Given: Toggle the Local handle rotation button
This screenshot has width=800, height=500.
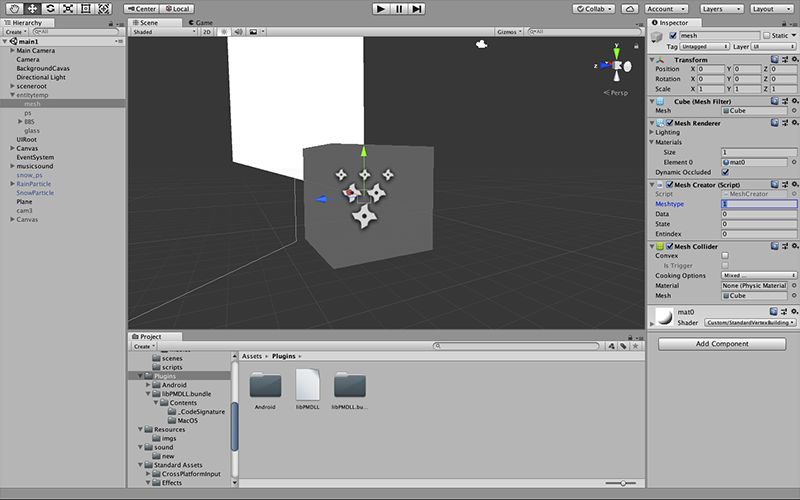Looking at the screenshot, I should 177,9.
